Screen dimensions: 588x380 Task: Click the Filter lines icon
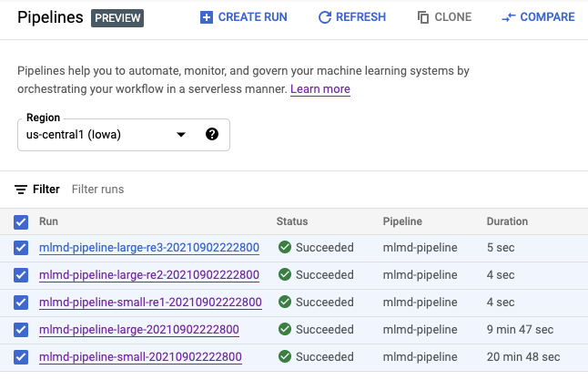tap(21, 190)
